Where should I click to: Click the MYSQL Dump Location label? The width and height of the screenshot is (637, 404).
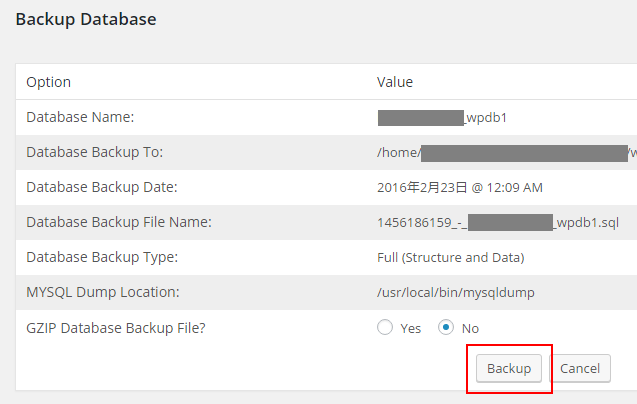click(102, 292)
